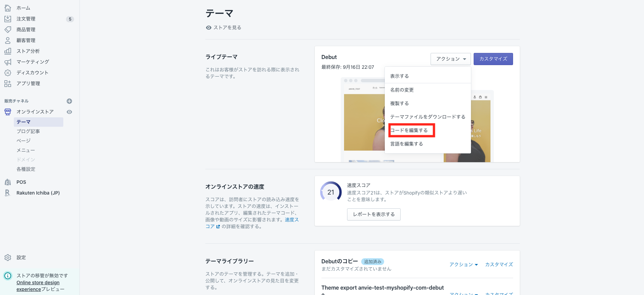Image resolution: width=644 pixels, height=295 pixels.
Task: Click the 追加済み badge
Action: point(373,262)
